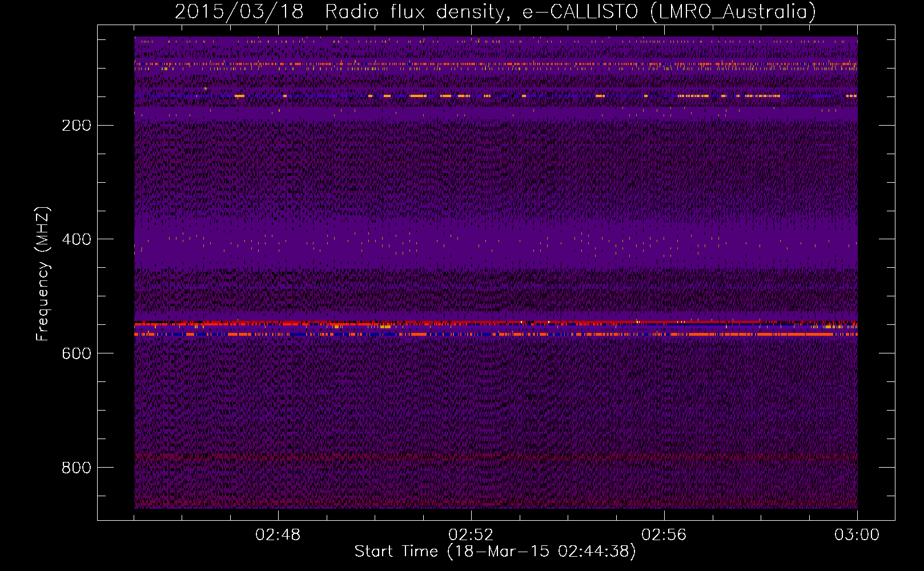Click the 'Frequency (MHZ)' axis label
The height and width of the screenshot is (571, 924).
[x=43, y=274]
